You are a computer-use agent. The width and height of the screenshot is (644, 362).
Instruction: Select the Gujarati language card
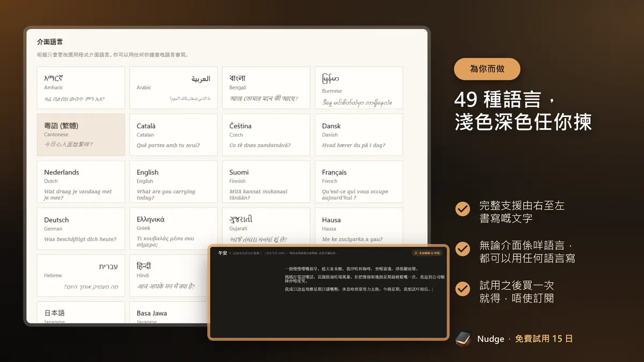pyautogui.click(x=266, y=226)
